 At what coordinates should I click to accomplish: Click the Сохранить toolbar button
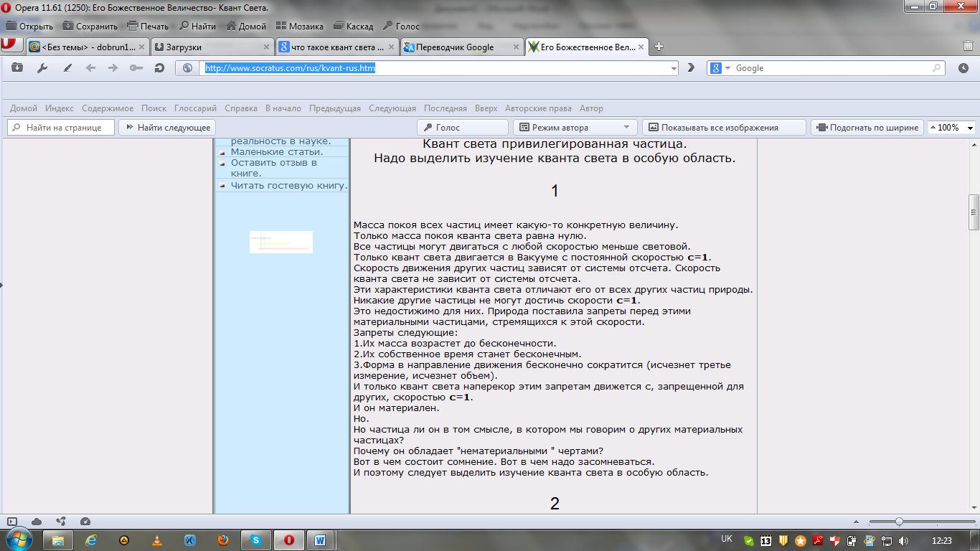click(x=90, y=26)
